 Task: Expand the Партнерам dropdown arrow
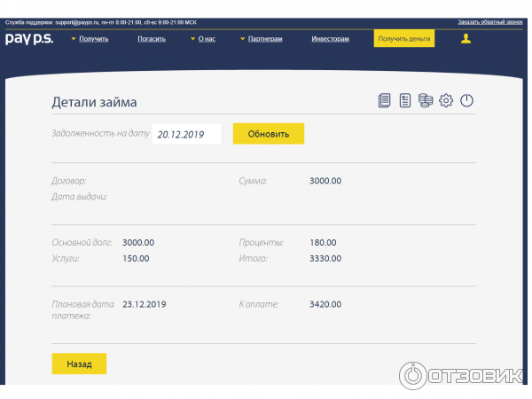pyautogui.click(x=242, y=39)
